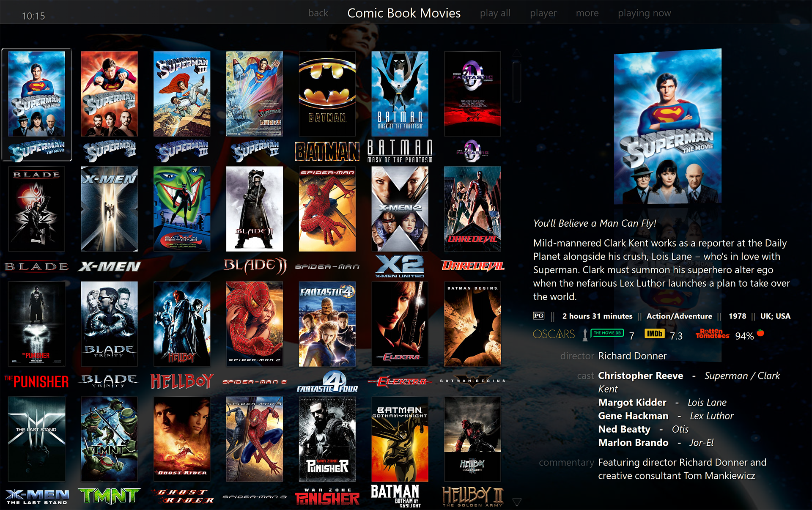This screenshot has width=812, height=510.
Task: Select the Superman IV poster
Action: click(x=255, y=93)
